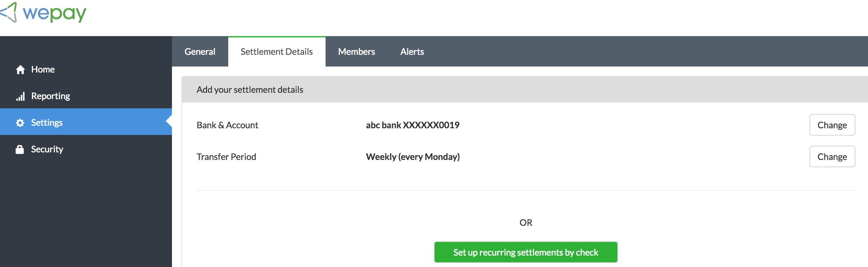Click the Reporting bar chart icon

20,96
